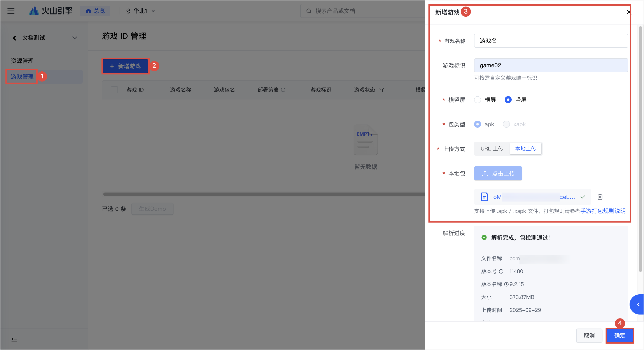
Task: Switch to URL 上传 tab
Action: (492, 149)
